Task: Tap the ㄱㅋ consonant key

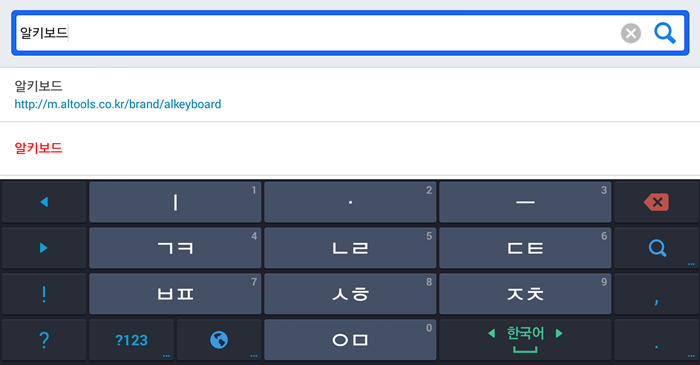Action: (x=175, y=248)
